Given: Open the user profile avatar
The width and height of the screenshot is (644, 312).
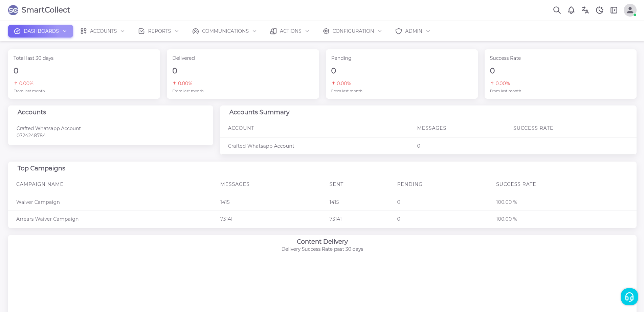Looking at the screenshot, I should pos(629,10).
